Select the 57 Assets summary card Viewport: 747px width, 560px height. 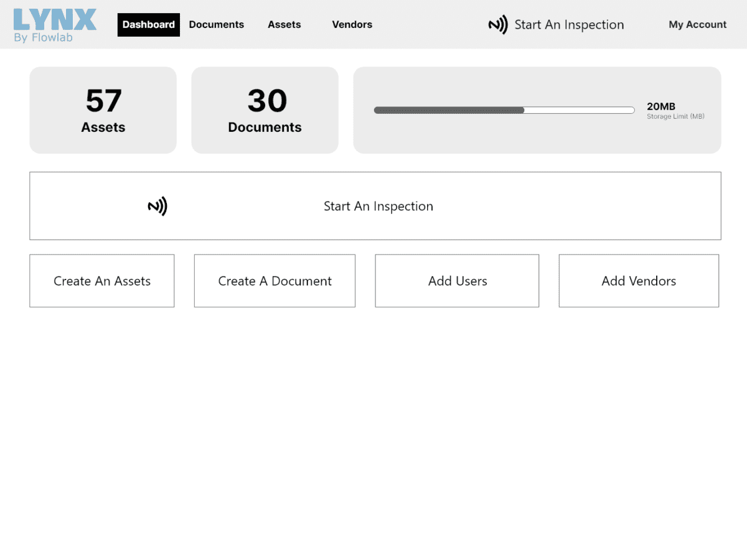(103, 110)
